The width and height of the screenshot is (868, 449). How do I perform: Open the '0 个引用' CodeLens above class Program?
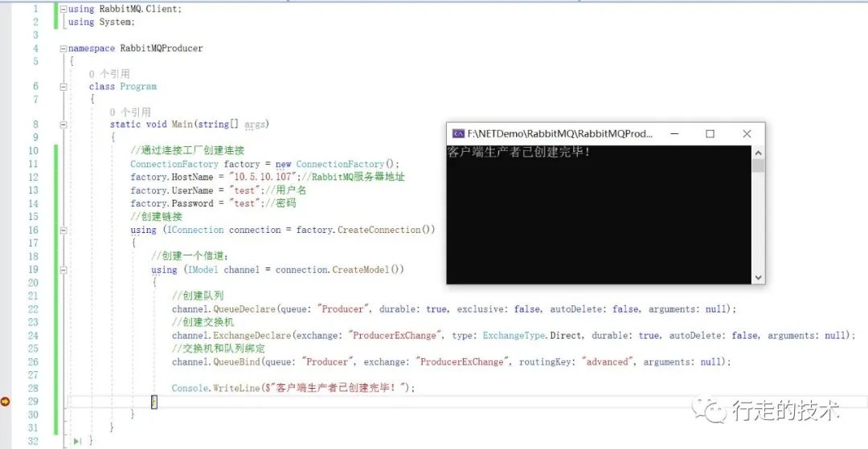(109, 74)
